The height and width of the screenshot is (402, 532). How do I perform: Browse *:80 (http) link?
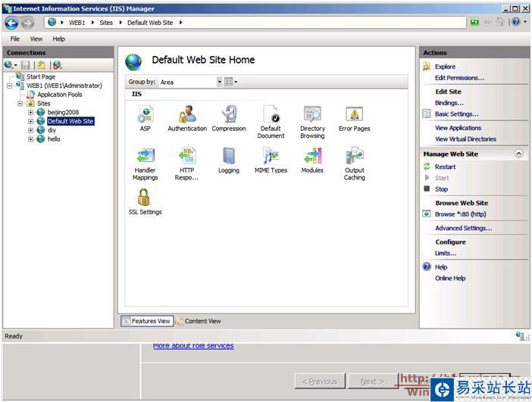tap(461, 214)
